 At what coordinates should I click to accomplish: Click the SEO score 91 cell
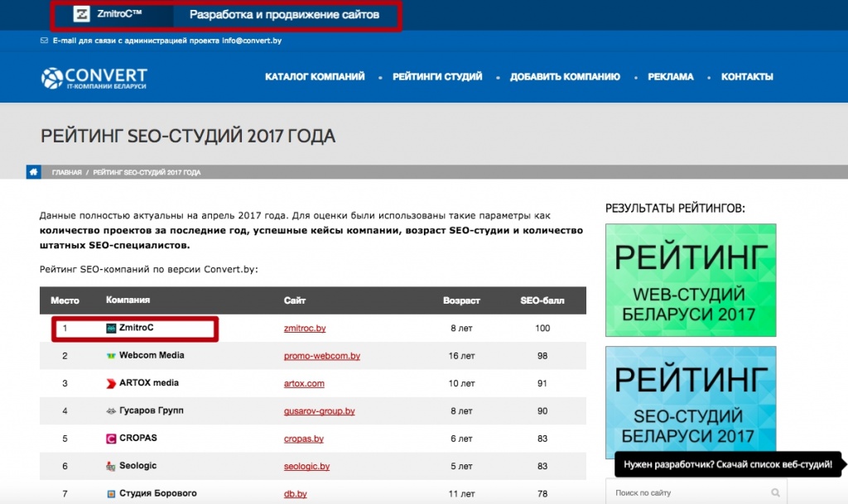[x=542, y=383]
